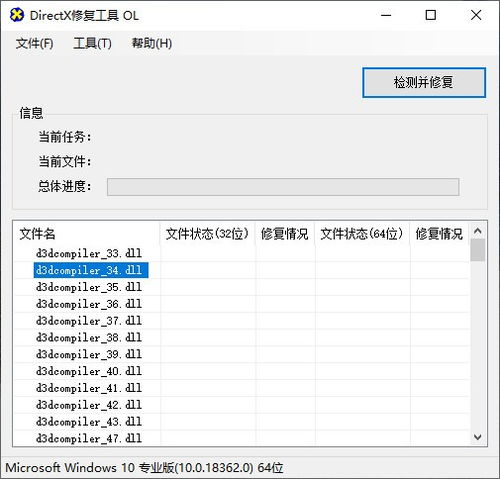The height and width of the screenshot is (479, 500).
Task: Click the vertical scrollbar thumb
Action: tap(478, 250)
